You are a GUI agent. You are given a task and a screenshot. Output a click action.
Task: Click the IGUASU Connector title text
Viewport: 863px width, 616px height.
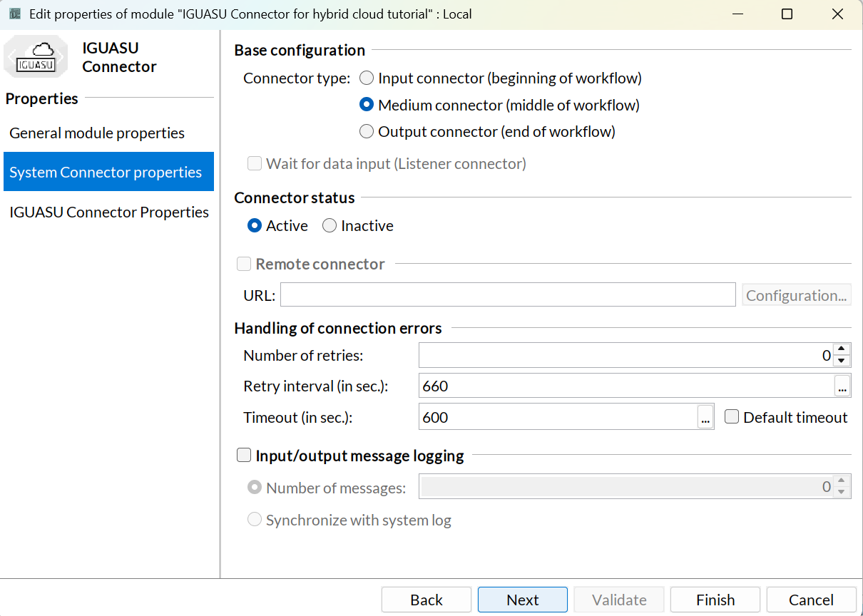(x=119, y=57)
